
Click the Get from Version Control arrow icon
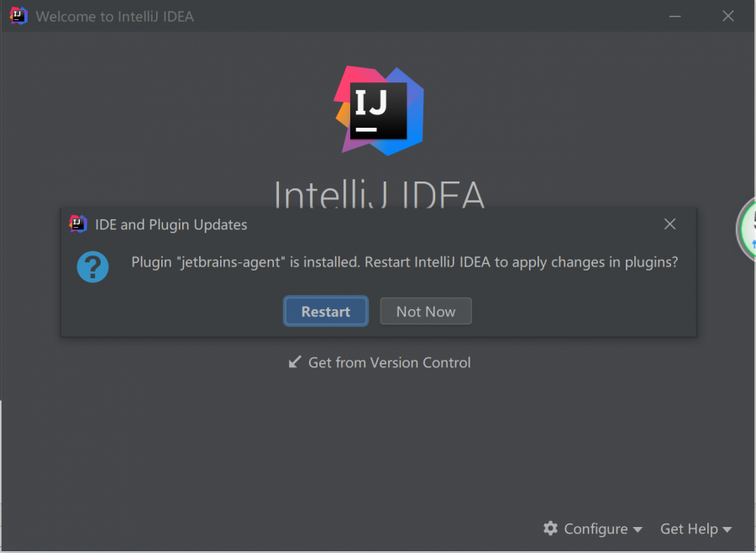coord(295,362)
